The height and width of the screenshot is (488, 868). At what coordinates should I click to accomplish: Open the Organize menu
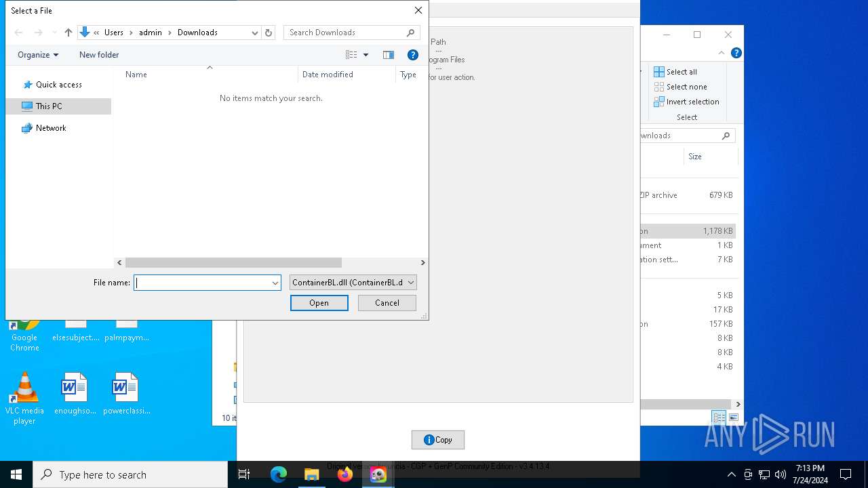pos(38,55)
